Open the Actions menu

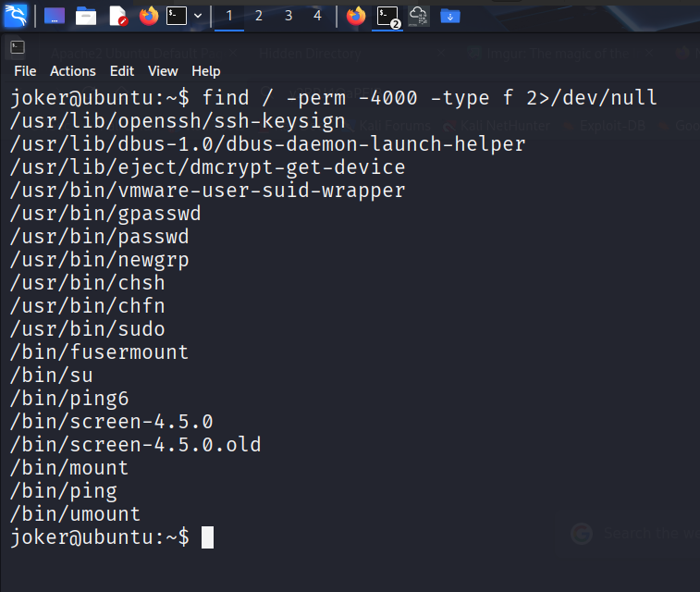point(73,71)
